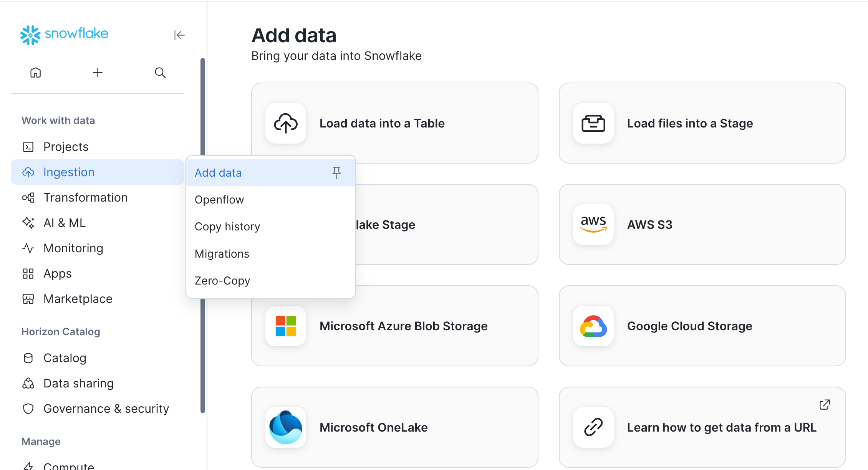Pin the Add data menu item
Image resolution: width=868 pixels, height=470 pixels.
336,173
